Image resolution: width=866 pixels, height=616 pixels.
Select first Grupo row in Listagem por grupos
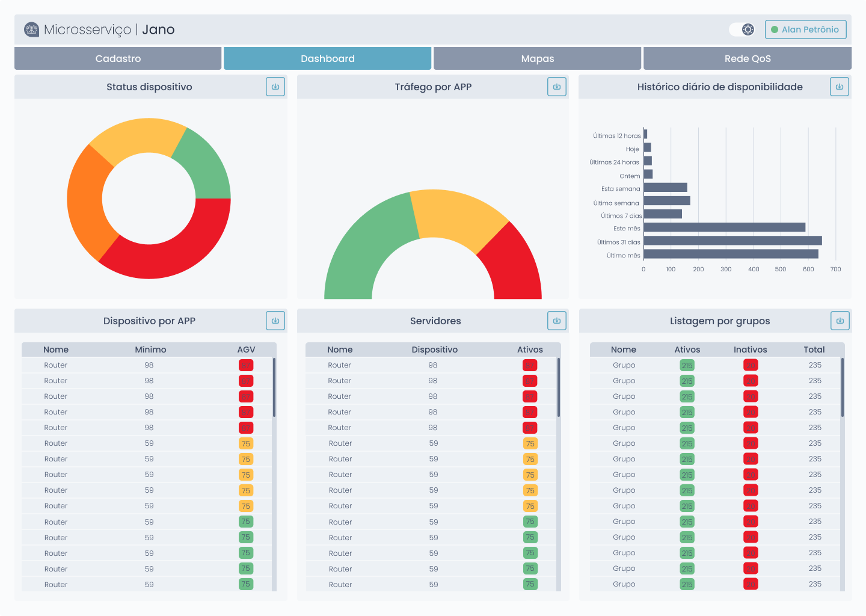pyautogui.click(x=715, y=365)
